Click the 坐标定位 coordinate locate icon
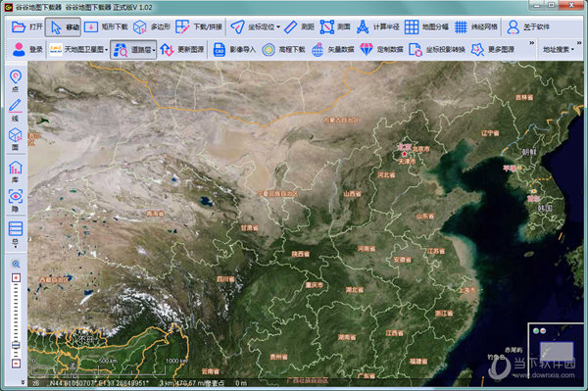Image resolution: width=588 pixels, height=391 pixels. pyautogui.click(x=237, y=27)
